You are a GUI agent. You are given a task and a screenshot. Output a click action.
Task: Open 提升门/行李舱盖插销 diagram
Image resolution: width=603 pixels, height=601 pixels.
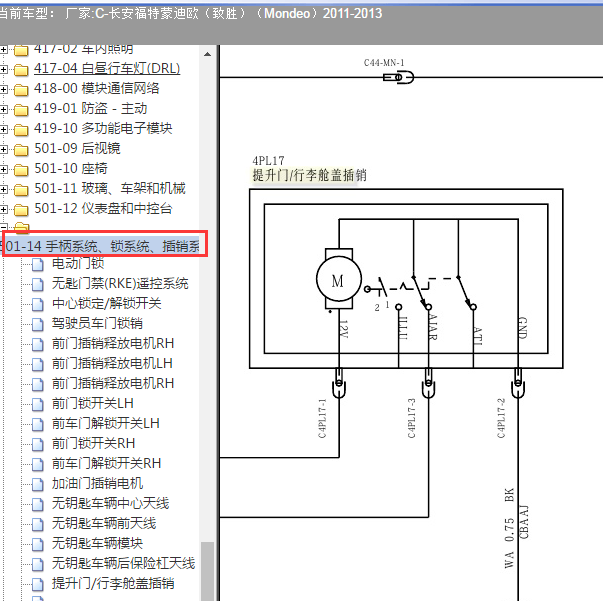(x=113, y=584)
